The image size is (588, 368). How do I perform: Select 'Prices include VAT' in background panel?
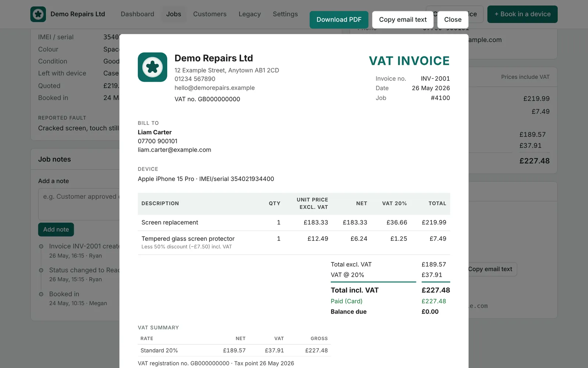525,77
